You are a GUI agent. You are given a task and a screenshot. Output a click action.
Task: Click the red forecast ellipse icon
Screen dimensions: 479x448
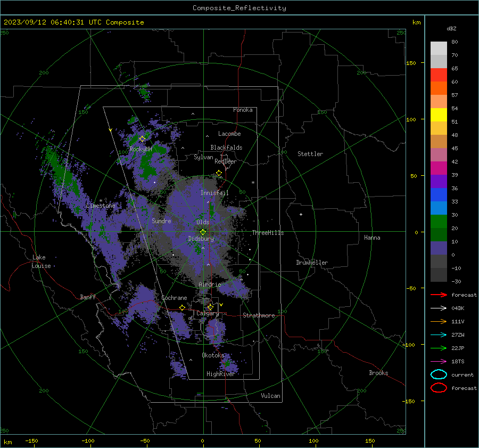point(439,388)
